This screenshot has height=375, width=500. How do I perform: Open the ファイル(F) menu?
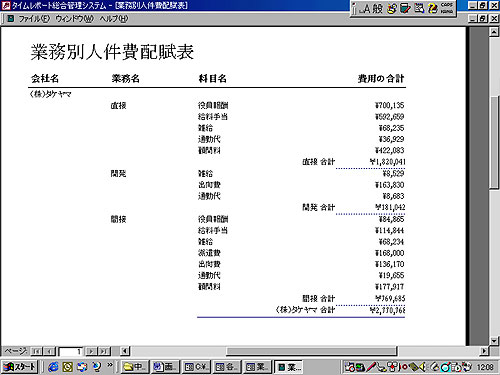coord(34,19)
